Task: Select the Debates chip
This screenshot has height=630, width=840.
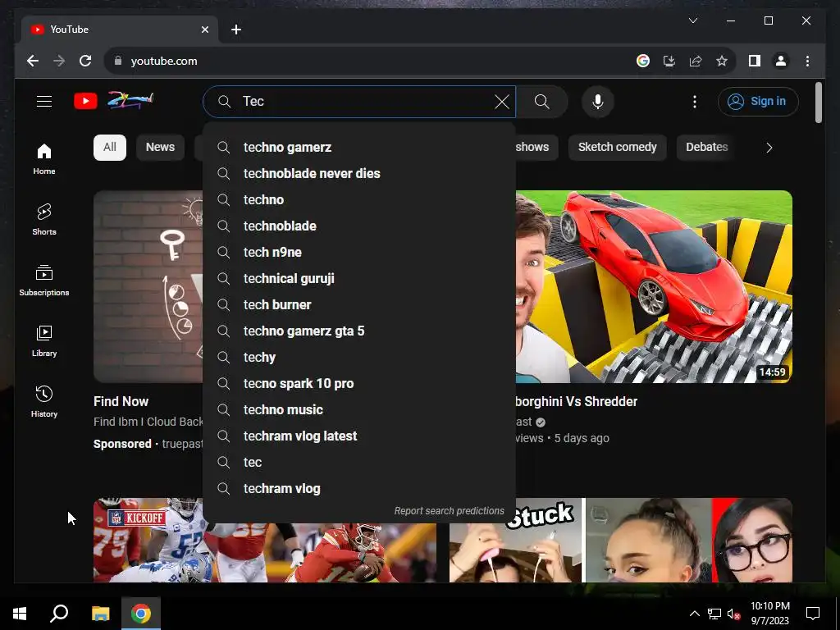Action: point(706,148)
